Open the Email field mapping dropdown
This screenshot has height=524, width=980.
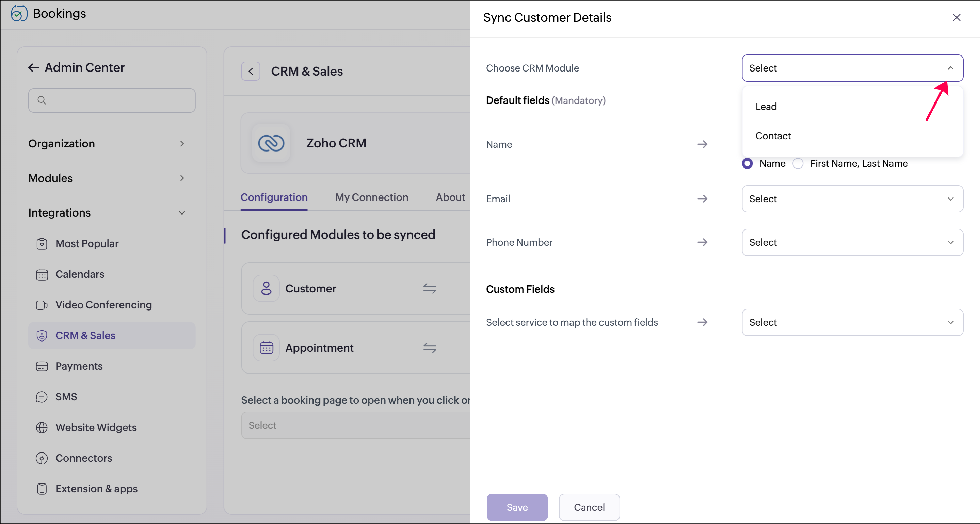pyautogui.click(x=852, y=199)
